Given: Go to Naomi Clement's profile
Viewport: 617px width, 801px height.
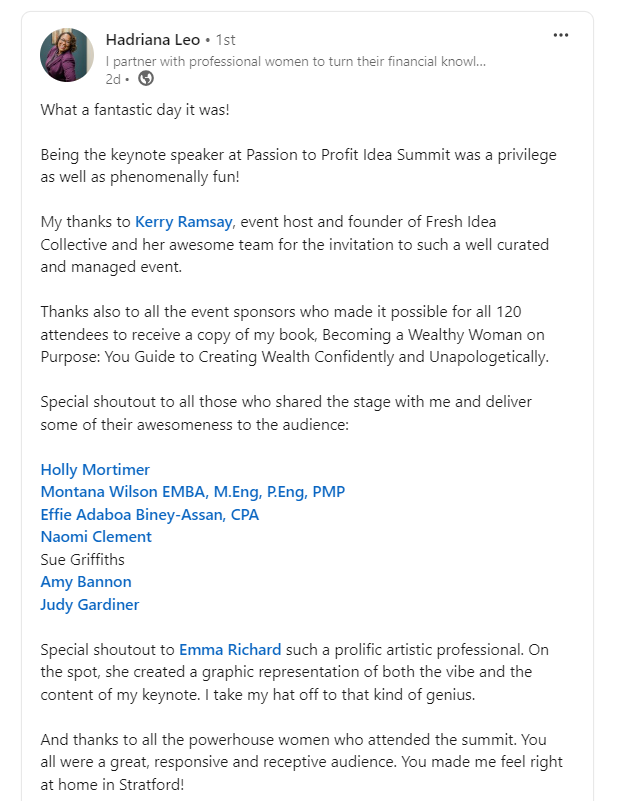Looking at the screenshot, I should pos(96,537).
